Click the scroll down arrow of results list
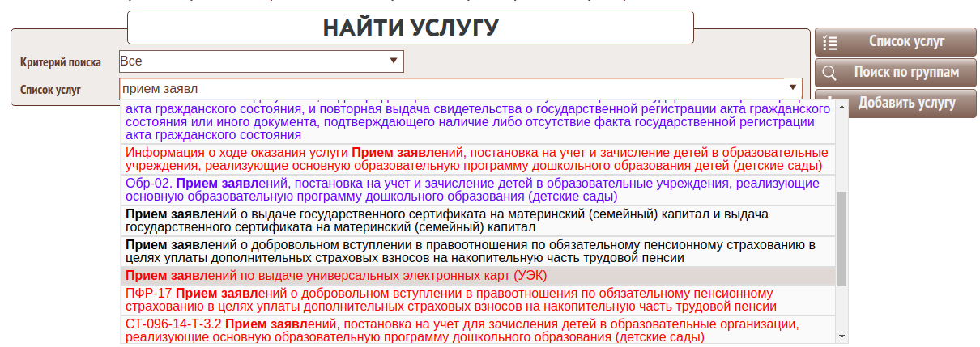The width and height of the screenshot is (980, 347). [x=842, y=336]
